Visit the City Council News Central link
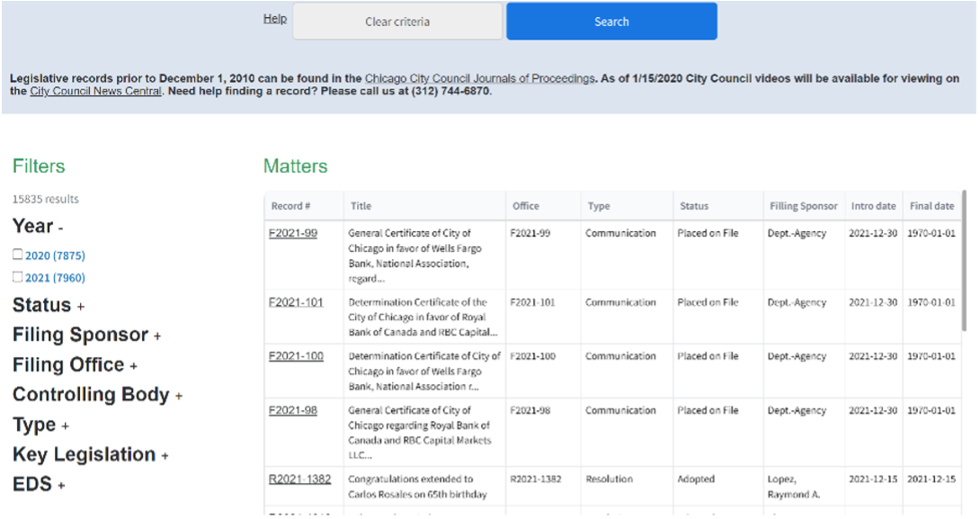Image resolution: width=980 pixels, height=519 pixels. point(95,91)
